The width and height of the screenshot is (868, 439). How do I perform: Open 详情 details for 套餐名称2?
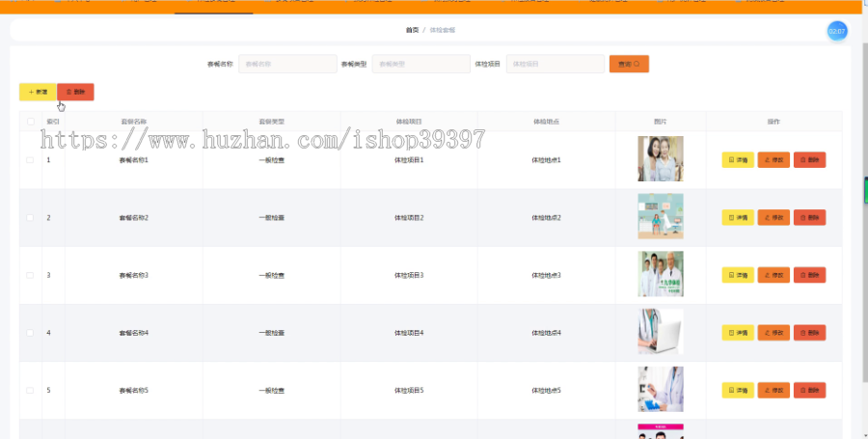click(738, 217)
